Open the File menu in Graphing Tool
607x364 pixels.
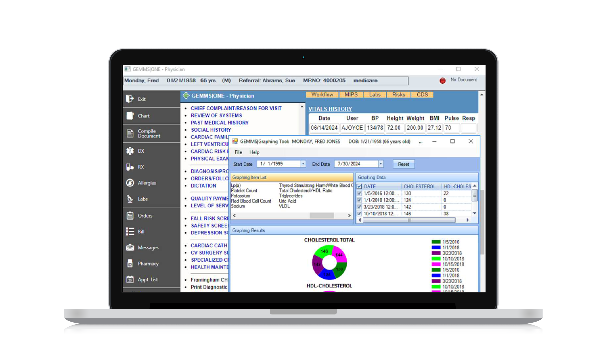(238, 152)
